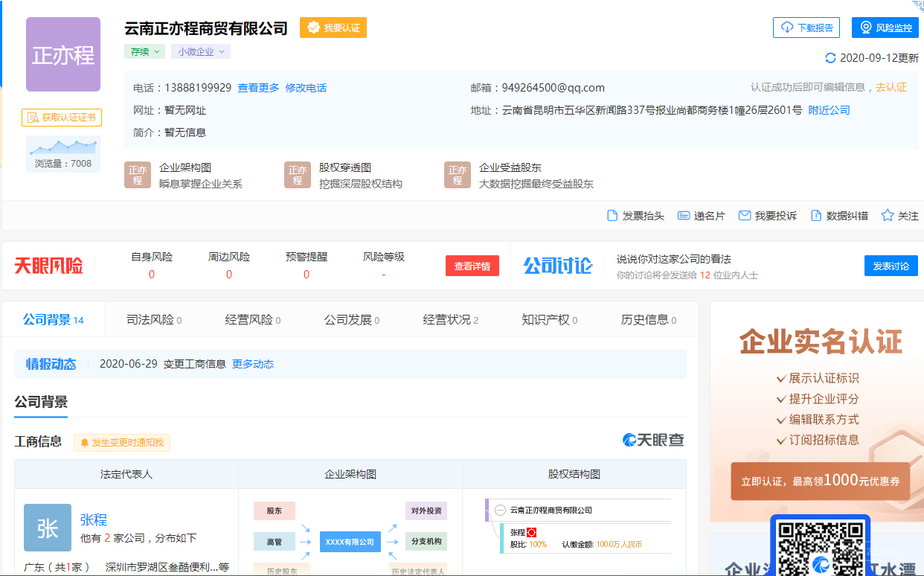Screen dimensions: 924x576
Task: Click email 949264500@qq.com
Action: 554,87
